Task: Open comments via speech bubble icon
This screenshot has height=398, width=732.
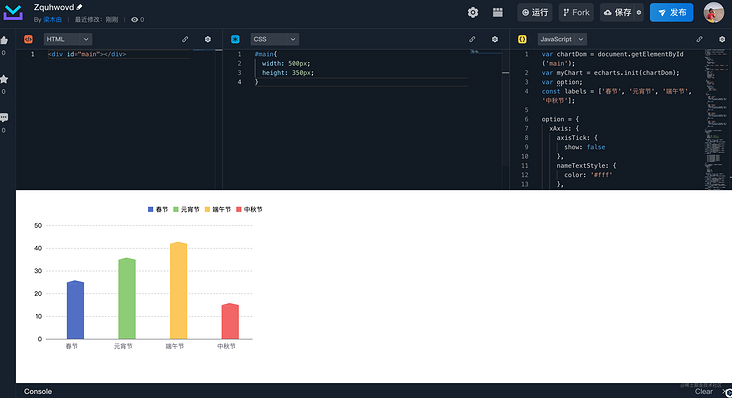Action: (x=4, y=117)
